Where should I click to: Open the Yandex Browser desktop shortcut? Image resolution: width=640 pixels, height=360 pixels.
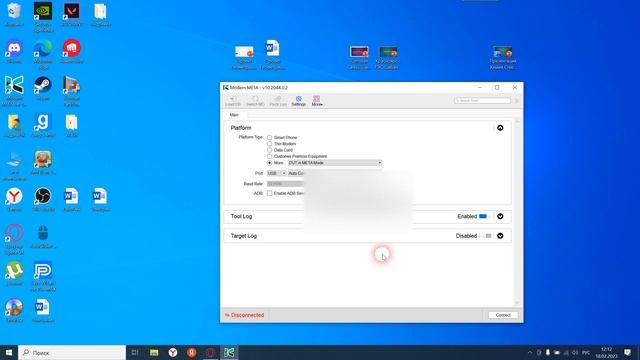coord(14,200)
